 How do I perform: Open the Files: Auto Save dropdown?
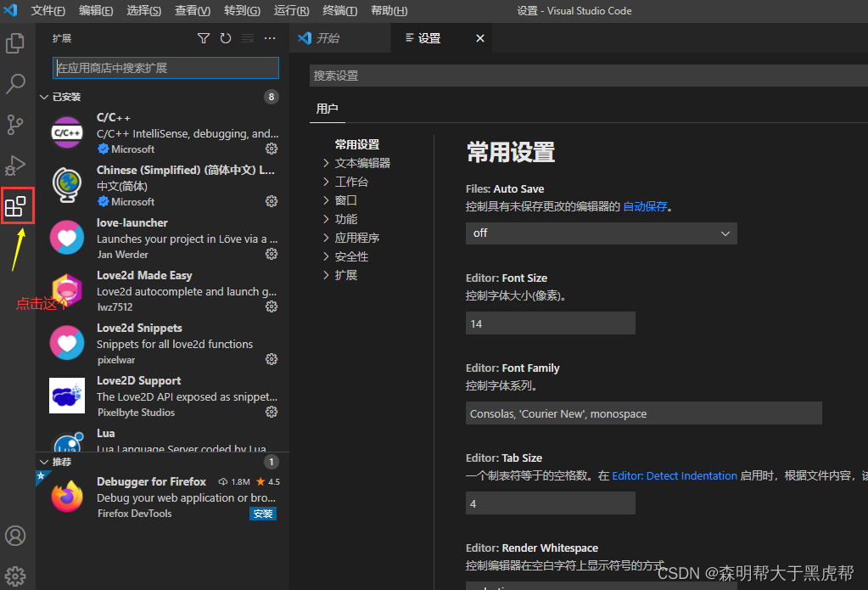[x=601, y=233]
